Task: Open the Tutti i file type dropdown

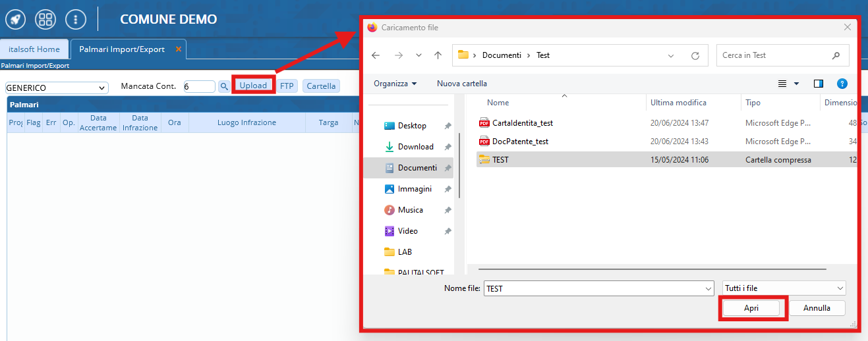Action: pyautogui.click(x=784, y=288)
